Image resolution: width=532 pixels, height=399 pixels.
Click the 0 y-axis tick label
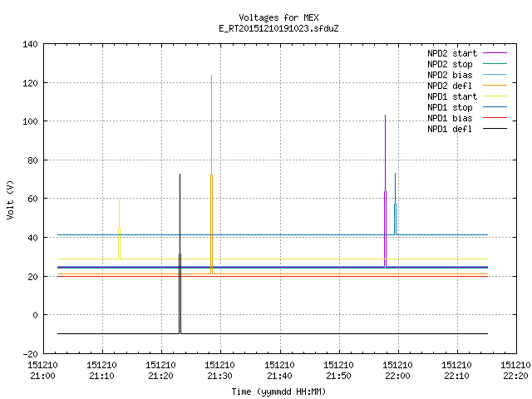pyautogui.click(x=35, y=315)
